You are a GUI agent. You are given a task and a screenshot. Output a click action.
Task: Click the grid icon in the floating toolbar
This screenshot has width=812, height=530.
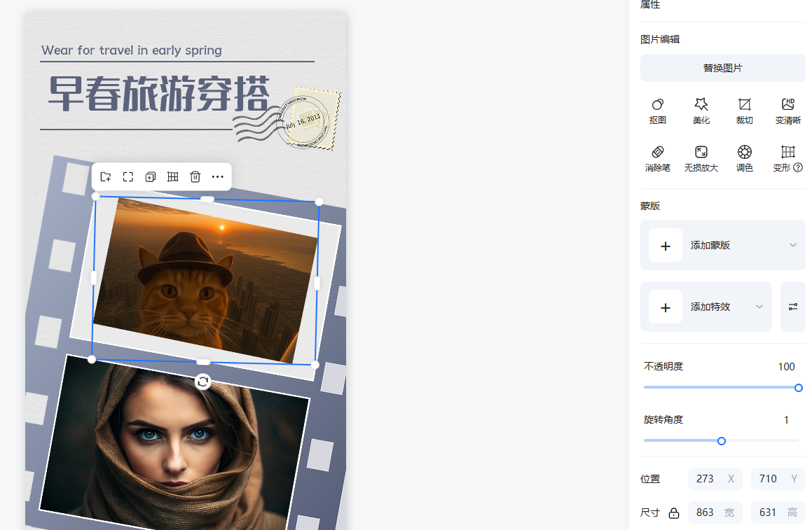click(x=173, y=177)
